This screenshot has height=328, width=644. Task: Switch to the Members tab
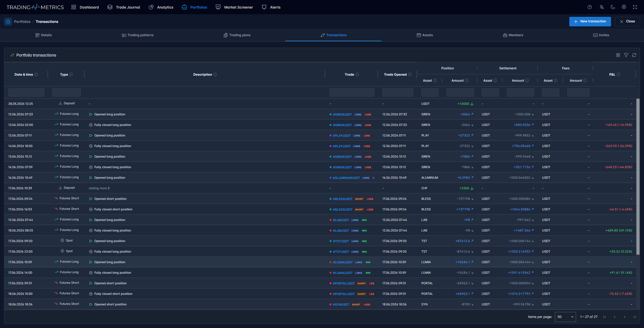pyautogui.click(x=513, y=35)
